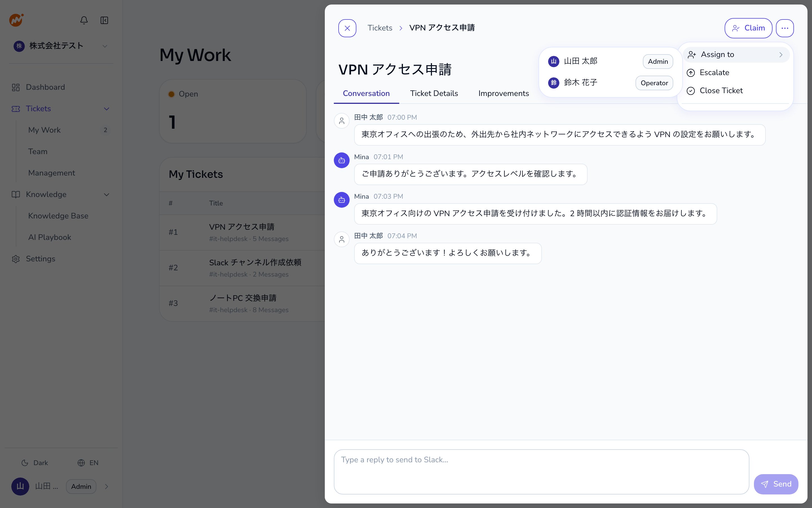Click the Admin badge beside 山田 太郎
Image resolution: width=812 pixels, height=508 pixels.
658,62
